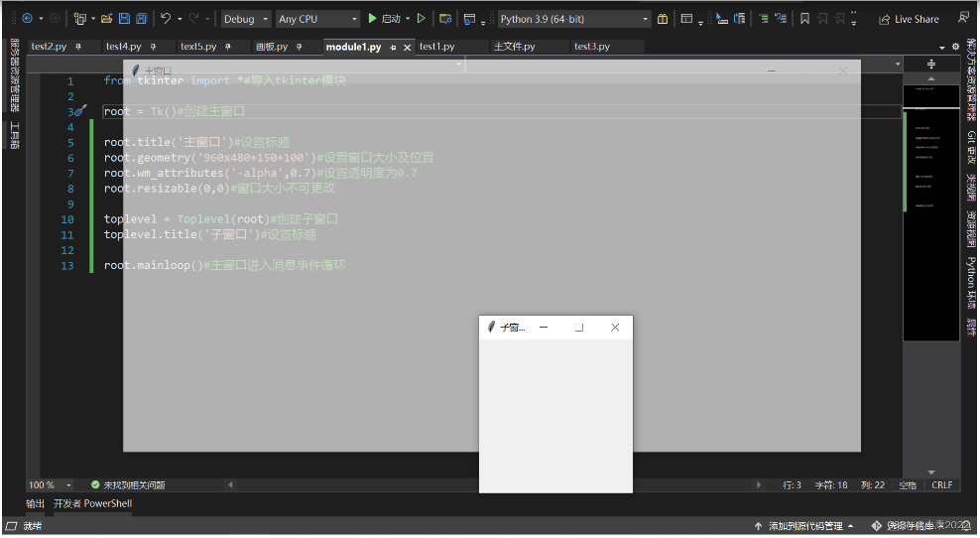Open the 开发者 PowerShell panel tab
This screenshot has height=538, width=980.
click(92, 503)
